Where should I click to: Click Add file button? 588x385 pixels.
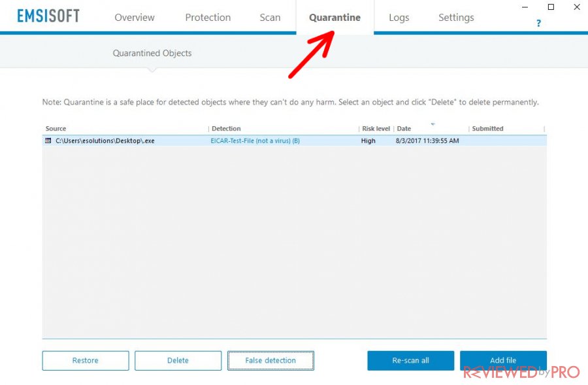(503, 361)
